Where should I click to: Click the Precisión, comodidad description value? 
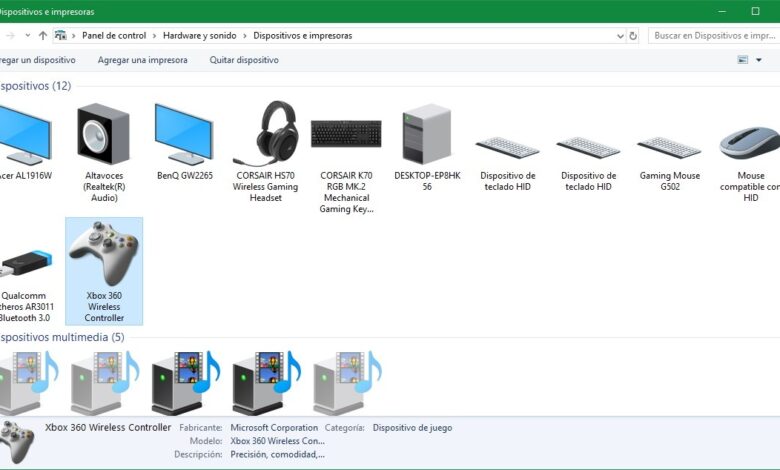pos(278,454)
